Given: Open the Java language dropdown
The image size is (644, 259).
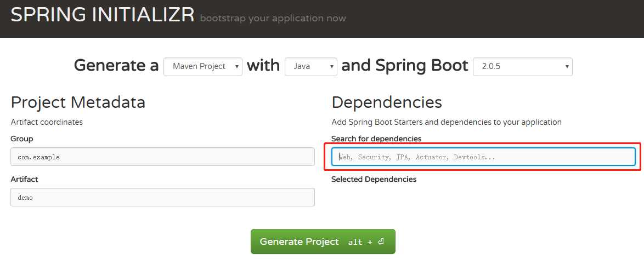Looking at the screenshot, I should 311,66.
